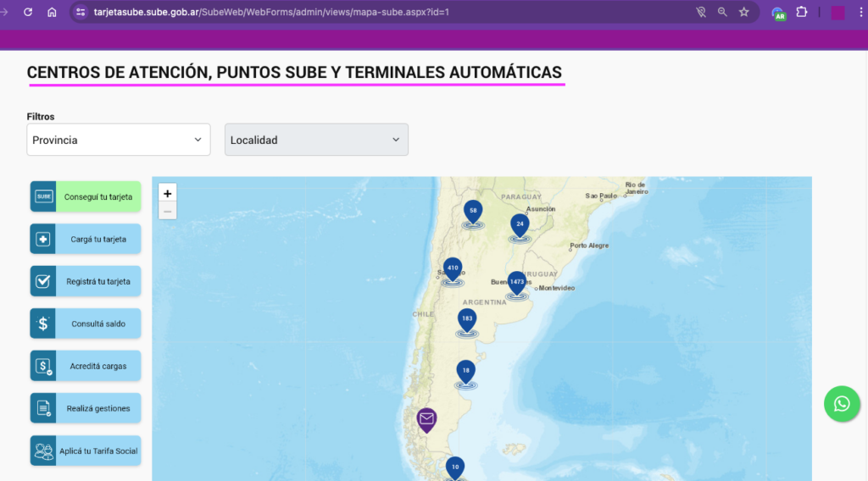868x481 pixels.
Task: Click the ARGENTINA country label on the map
Action: click(x=484, y=302)
